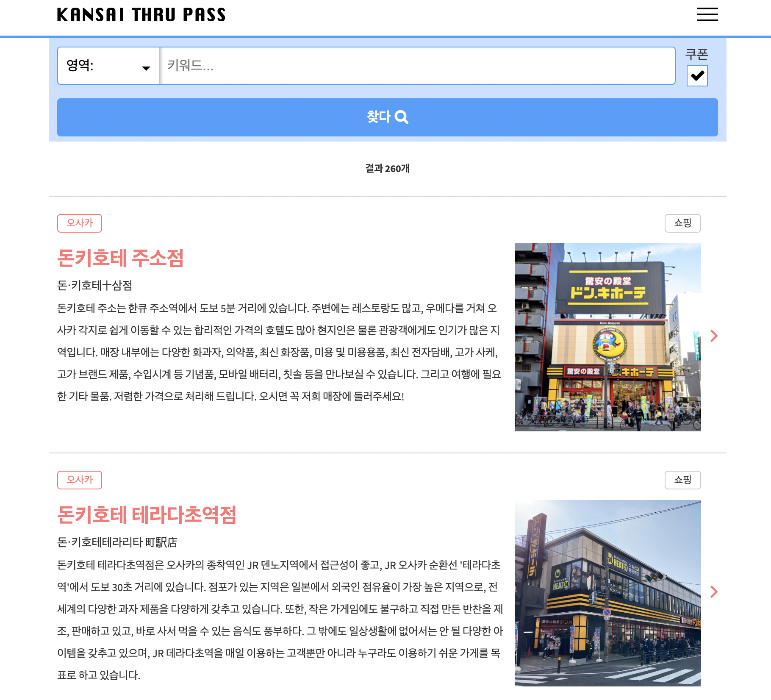Click the 결과 260개 results label

pos(387,169)
